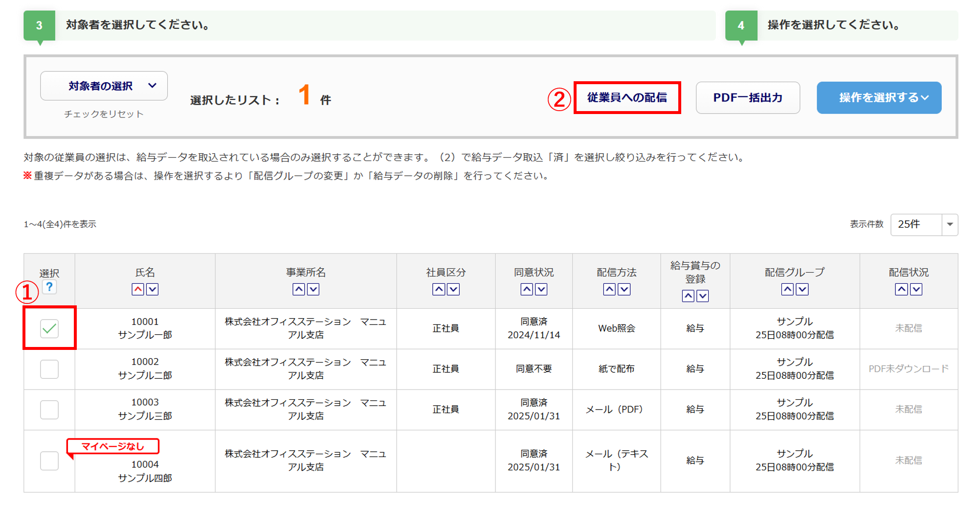
Task: Select the checkbox for サンプル二郎
Action: [49, 369]
